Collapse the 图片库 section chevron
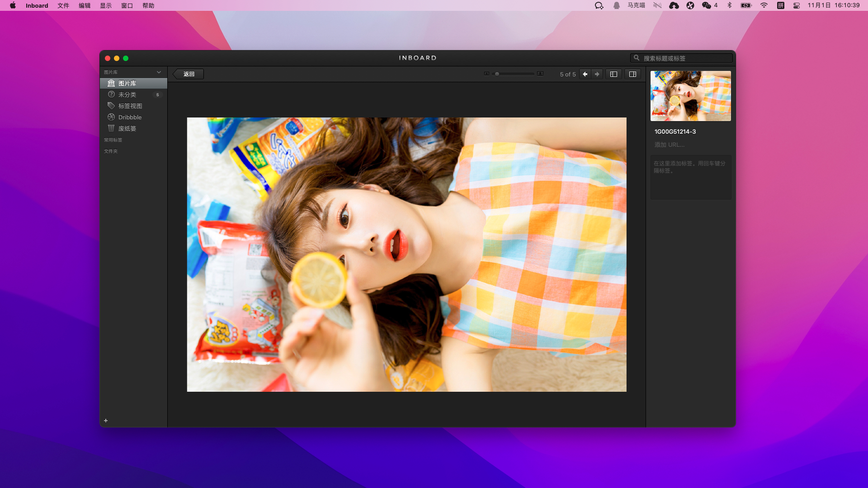The image size is (868, 488). coord(159,72)
